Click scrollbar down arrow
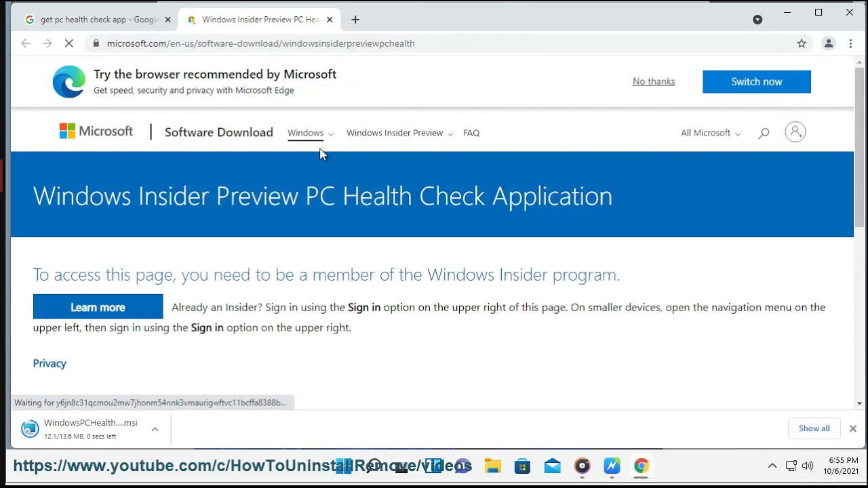Screen dimensions: 868x488 tap(860, 404)
